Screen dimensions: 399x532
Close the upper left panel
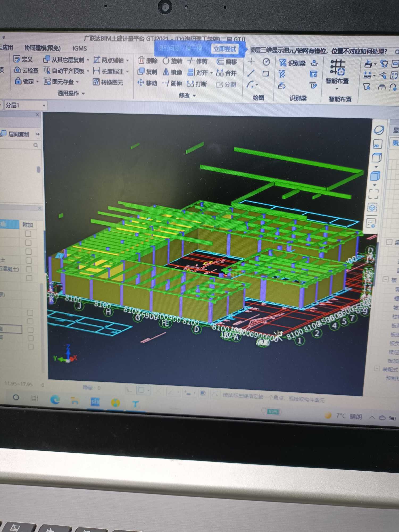pos(38,115)
